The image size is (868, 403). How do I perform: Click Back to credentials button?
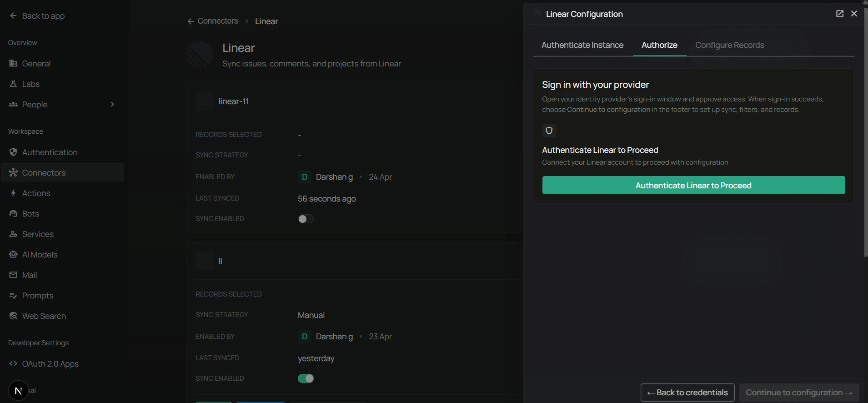[x=687, y=393]
